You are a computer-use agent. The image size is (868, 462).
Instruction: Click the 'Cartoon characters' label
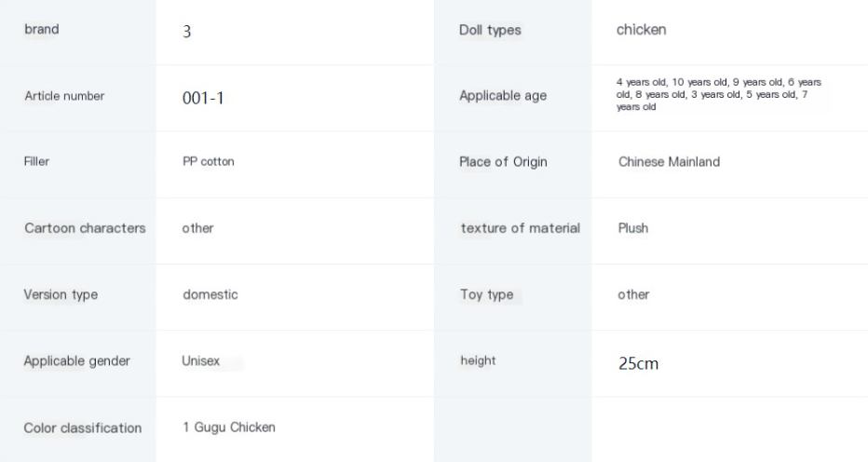click(84, 228)
